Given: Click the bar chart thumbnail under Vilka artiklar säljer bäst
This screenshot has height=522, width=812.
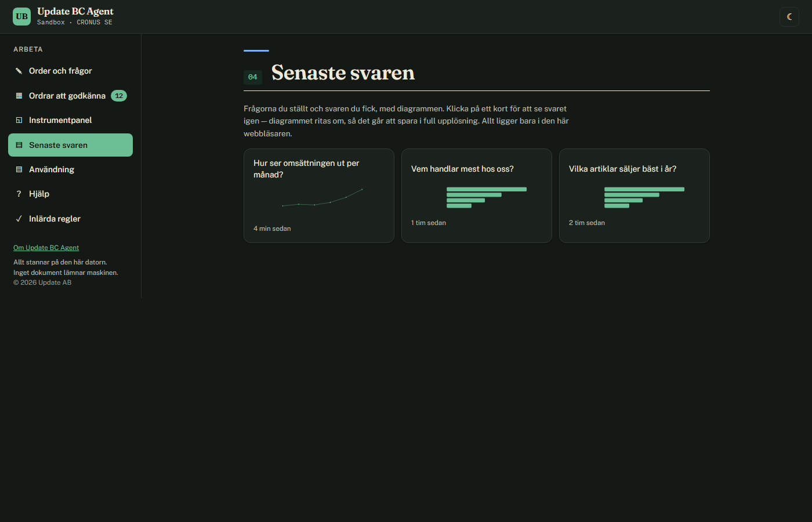Looking at the screenshot, I should [x=644, y=197].
